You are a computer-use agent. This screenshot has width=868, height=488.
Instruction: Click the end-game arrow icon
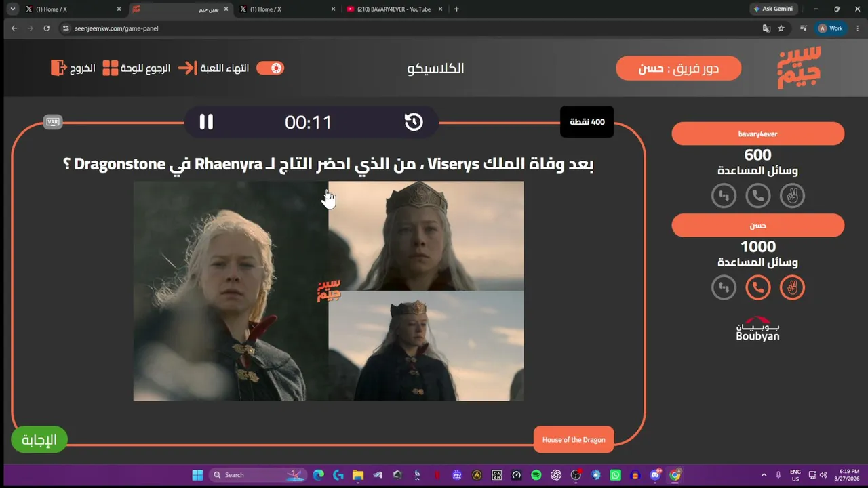187,68
